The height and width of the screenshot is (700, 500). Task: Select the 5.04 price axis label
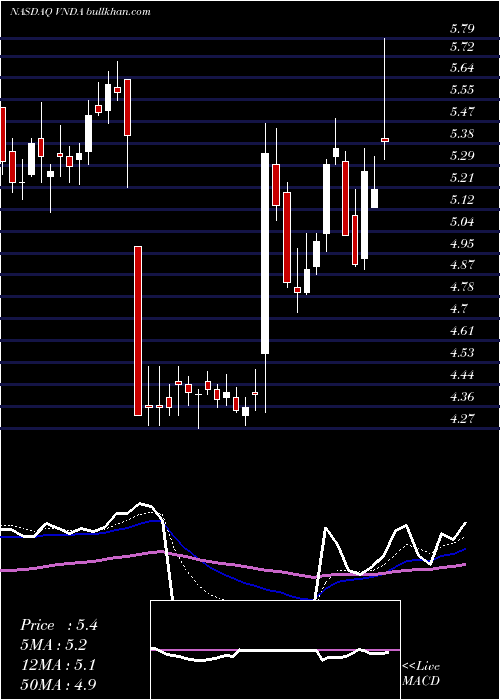click(x=462, y=221)
